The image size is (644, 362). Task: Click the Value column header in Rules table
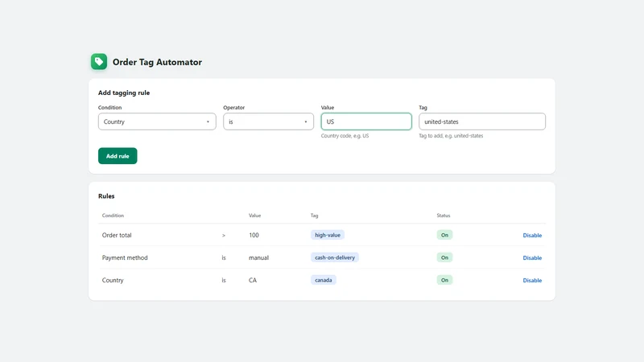pos(254,216)
